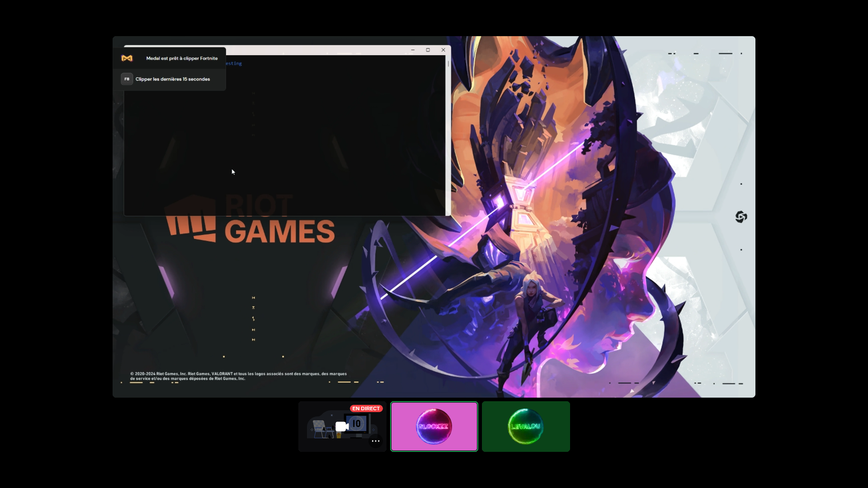
Task: Select the SLOCKZZ participant tile
Action: [434, 427]
